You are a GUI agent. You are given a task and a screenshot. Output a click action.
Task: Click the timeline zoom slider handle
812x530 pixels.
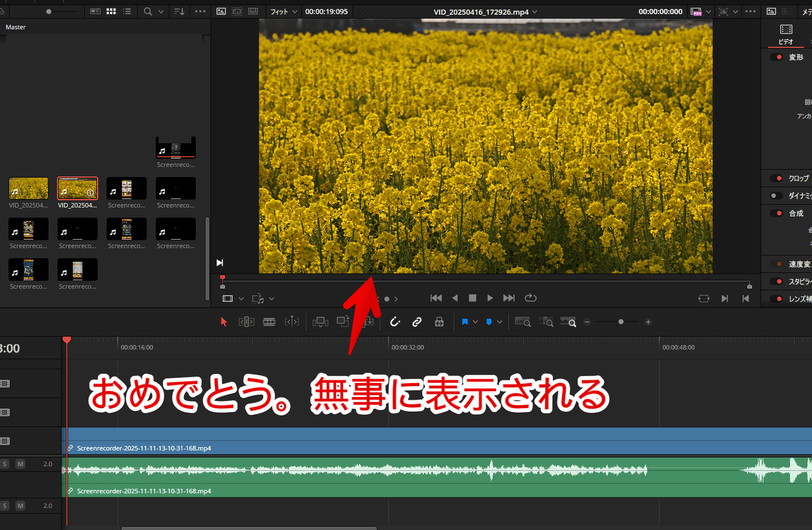coord(620,322)
